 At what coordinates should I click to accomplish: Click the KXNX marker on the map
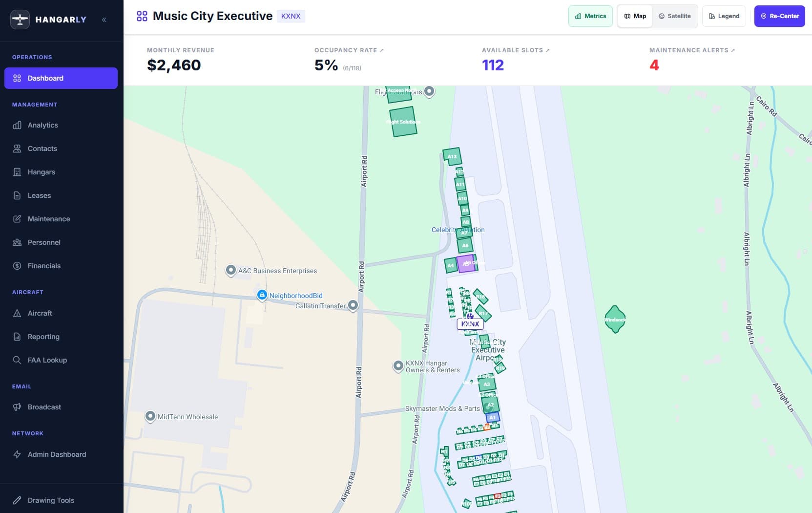tap(470, 324)
